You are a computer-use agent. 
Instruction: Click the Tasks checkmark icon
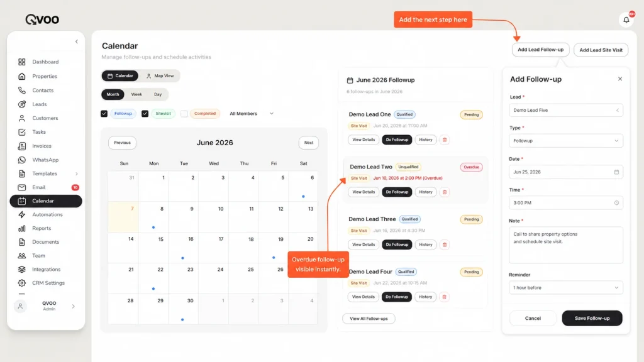click(x=22, y=132)
